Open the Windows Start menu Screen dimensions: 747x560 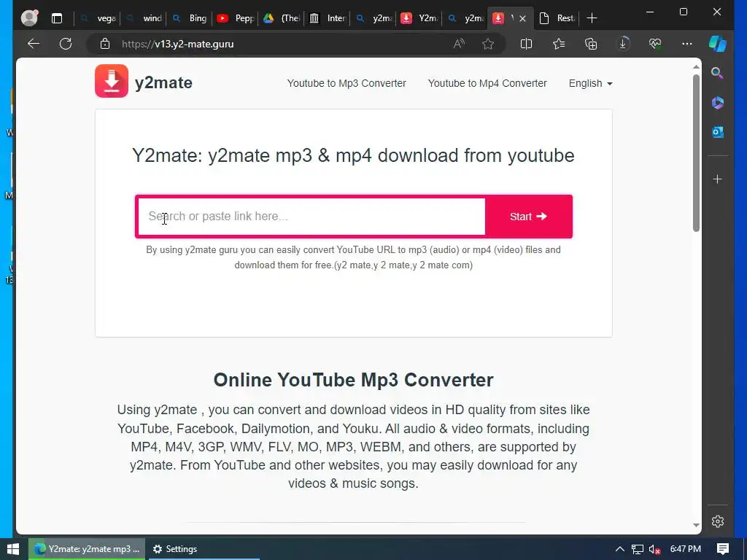13,549
